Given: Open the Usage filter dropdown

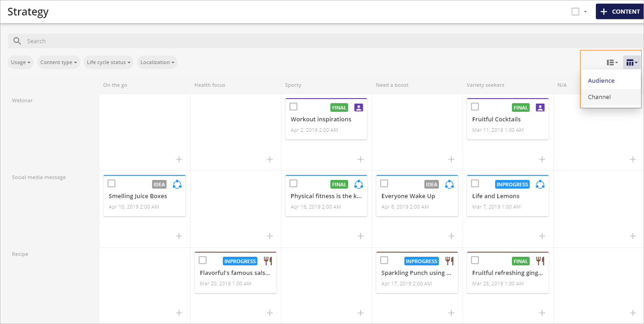Looking at the screenshot, I should [20, 62].
